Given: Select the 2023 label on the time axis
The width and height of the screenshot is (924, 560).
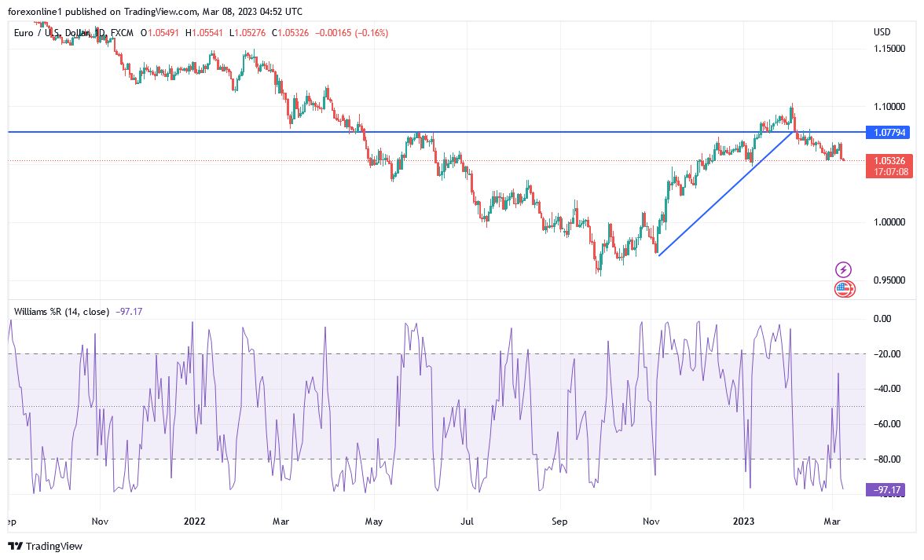Looking at the screenshot, I should 744,522.
